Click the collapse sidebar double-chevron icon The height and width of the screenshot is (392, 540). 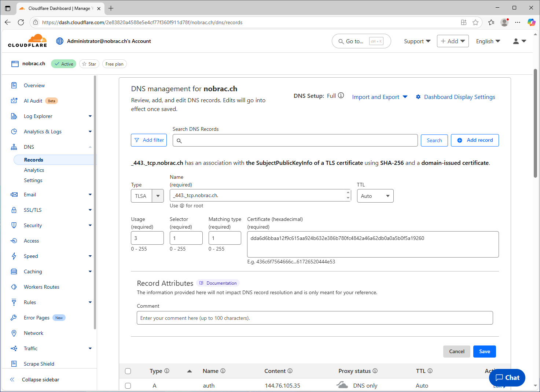pos(12,380)
